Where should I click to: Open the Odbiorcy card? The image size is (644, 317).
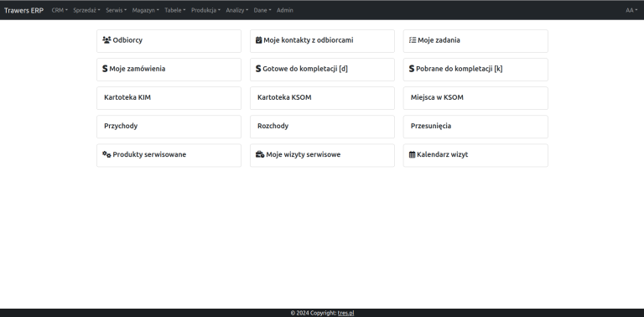point(169,40)
